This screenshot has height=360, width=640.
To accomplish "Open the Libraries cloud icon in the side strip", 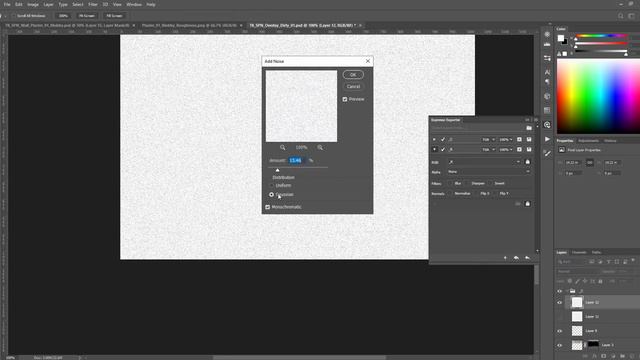I will pos(547,125).
